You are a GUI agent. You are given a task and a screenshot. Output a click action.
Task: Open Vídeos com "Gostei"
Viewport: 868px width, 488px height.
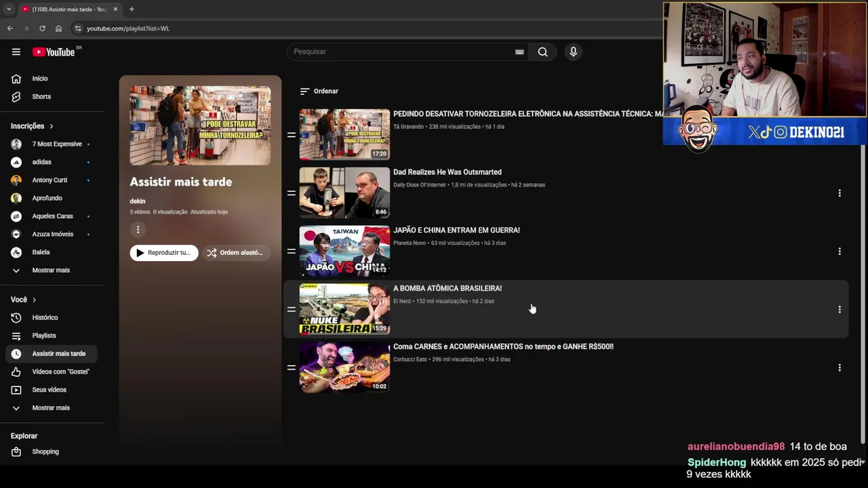51,371
